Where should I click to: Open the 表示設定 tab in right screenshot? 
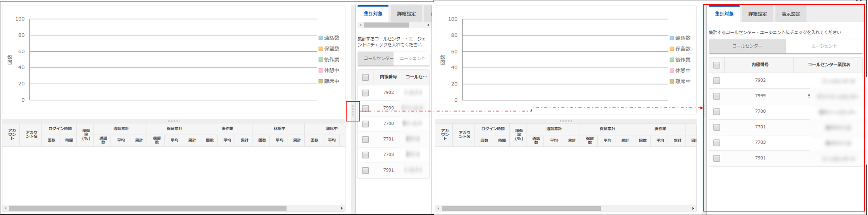[791, 14]
